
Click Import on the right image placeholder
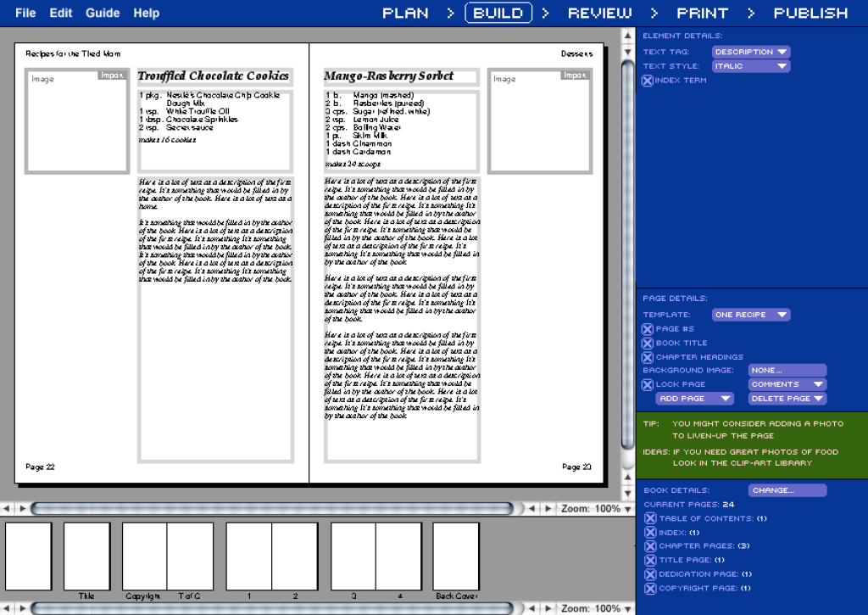point(575,75)
